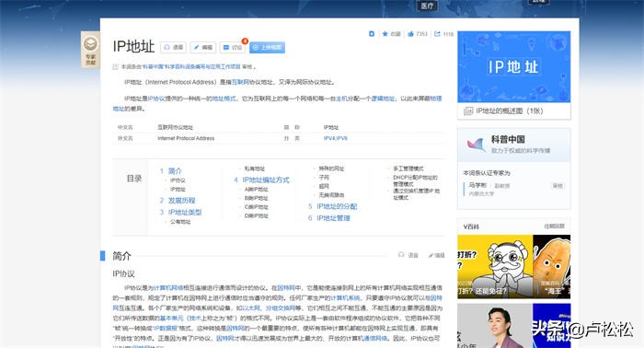Click the D类IP地址 item in the contents
644x348 pixels.
click(x=257, y=215)
